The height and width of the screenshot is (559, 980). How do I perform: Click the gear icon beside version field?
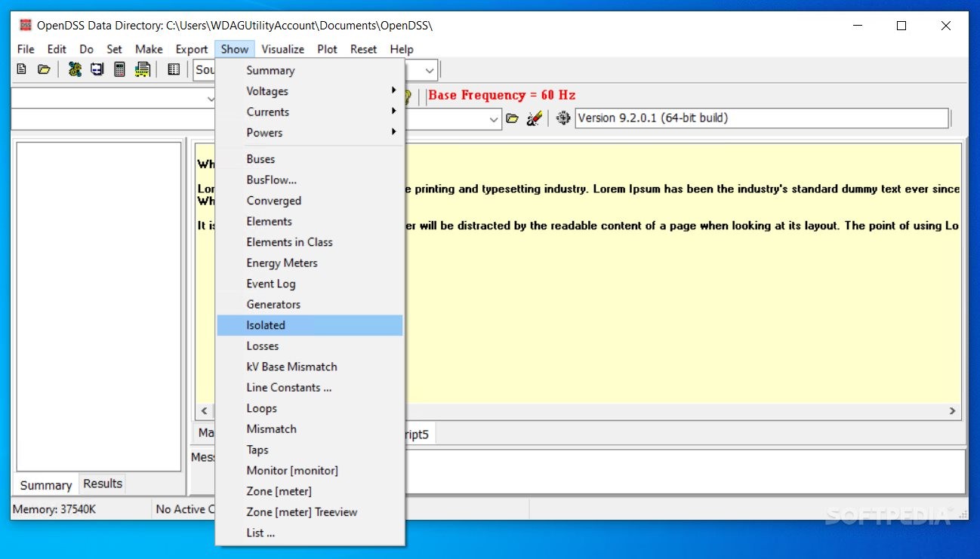click(x=563, y=118)
